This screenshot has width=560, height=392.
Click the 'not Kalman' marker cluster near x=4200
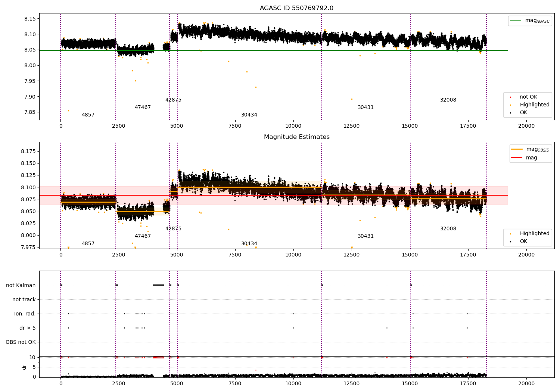[158, 285]
